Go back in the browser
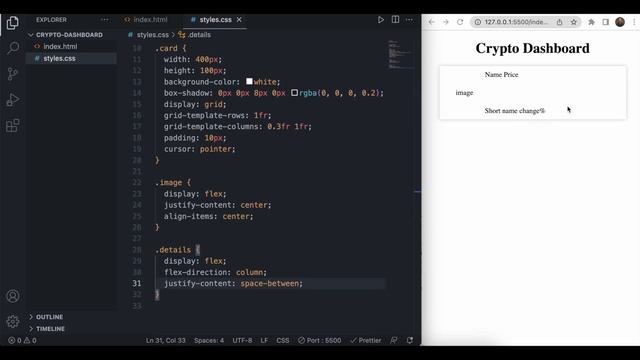640x360 pixels. (x=431, y=22)
